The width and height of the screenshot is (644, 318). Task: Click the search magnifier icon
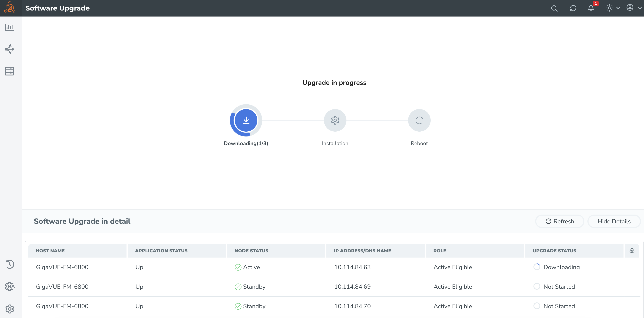click(x=554, y=8)
